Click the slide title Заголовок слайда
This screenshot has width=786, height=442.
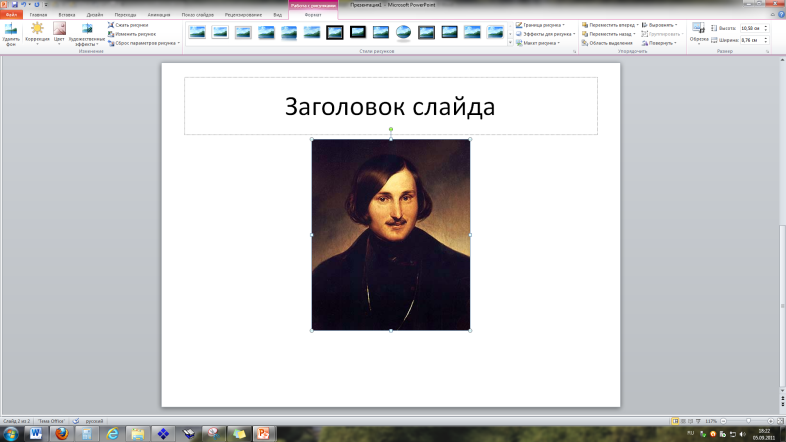click(390, 107)
